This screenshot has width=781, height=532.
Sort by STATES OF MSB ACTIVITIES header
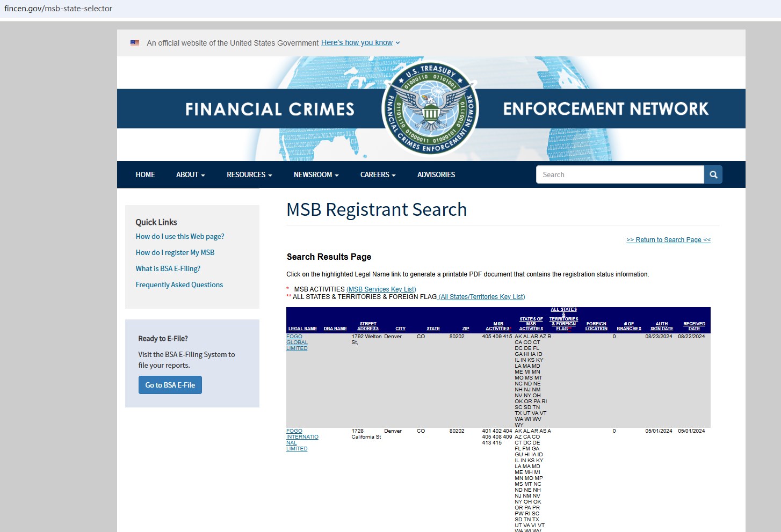pyautogui.click(x=531, y=324)
